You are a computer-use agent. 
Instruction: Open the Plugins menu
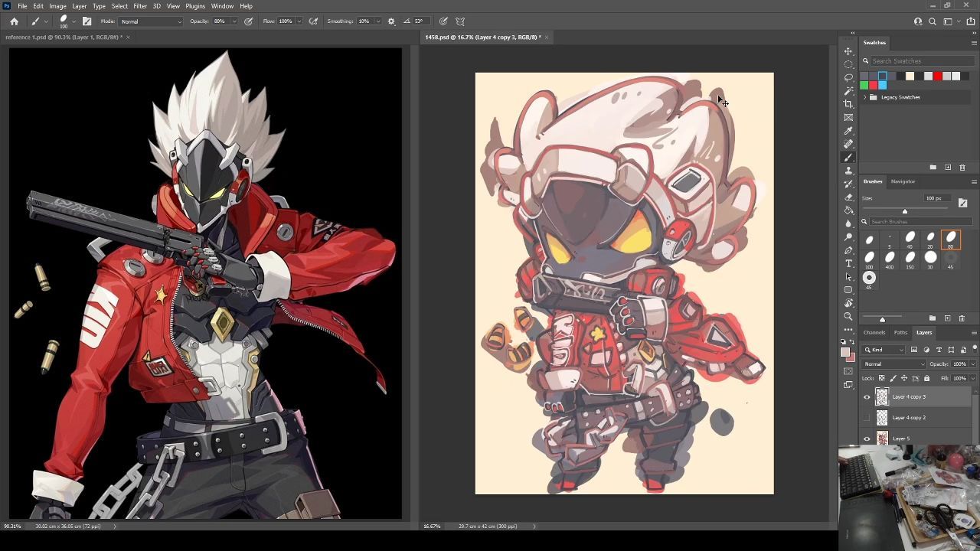(x=195, y=6)
